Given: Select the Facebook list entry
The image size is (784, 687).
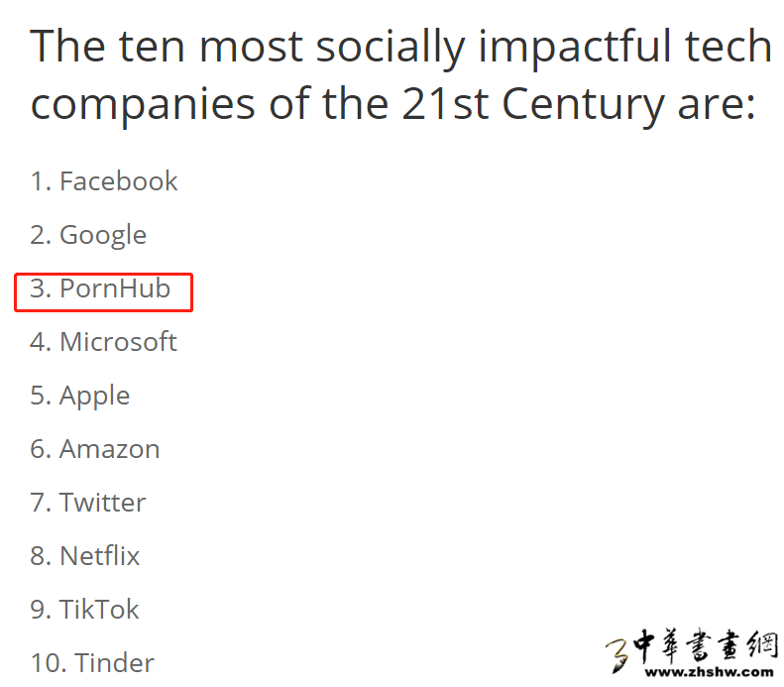Looking at the screenshot, I should click(118, 181).
